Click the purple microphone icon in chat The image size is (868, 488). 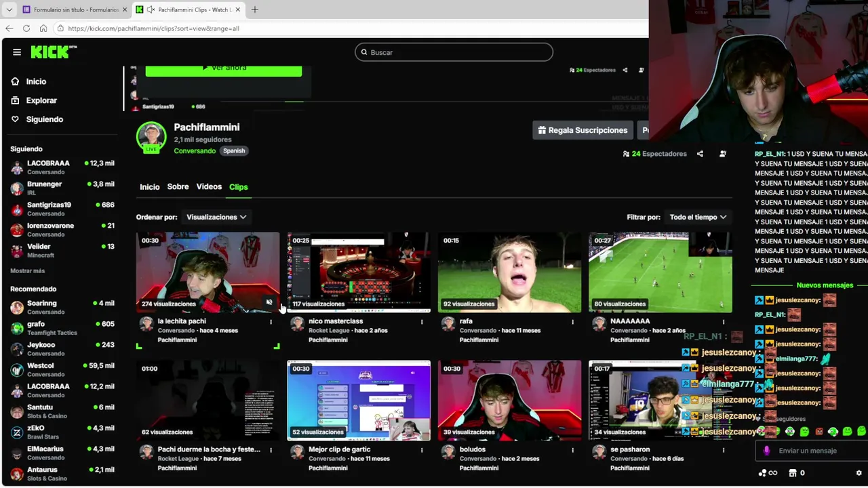(767, 451)
